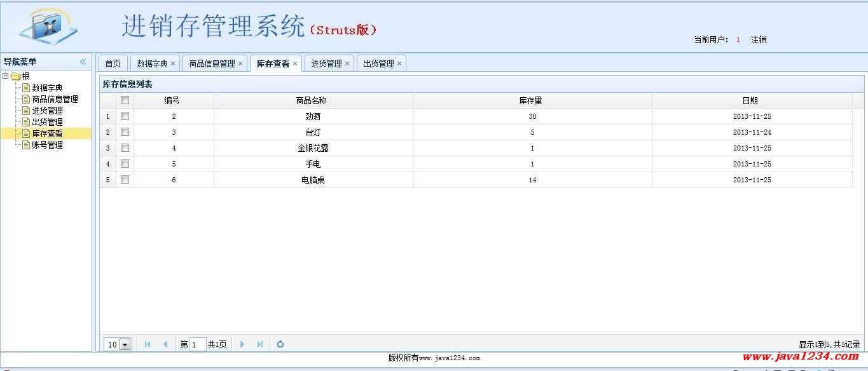
Task: Switch to the 商品信息管理 tab
Action: tap(212, 64)
